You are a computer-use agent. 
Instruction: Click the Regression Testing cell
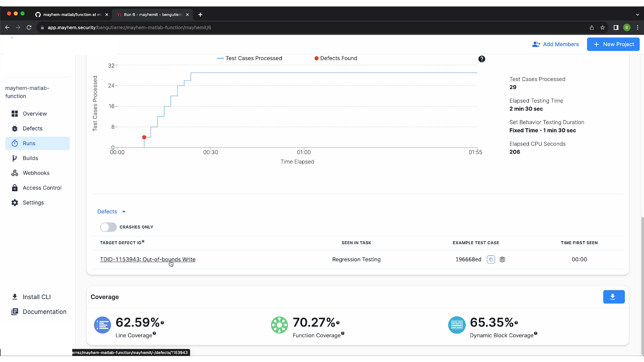356,259
